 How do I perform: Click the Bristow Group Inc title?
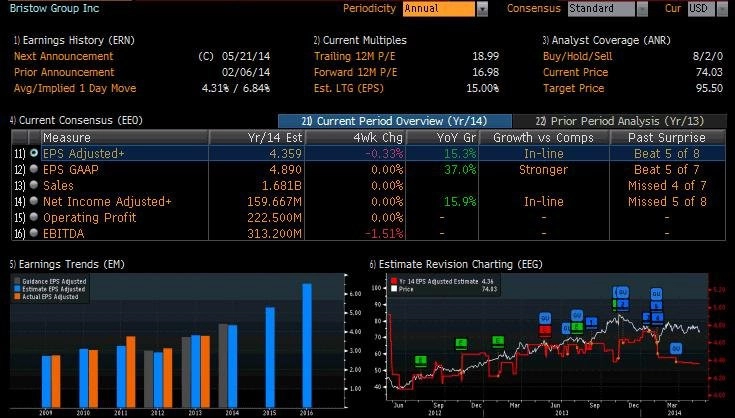54,8
